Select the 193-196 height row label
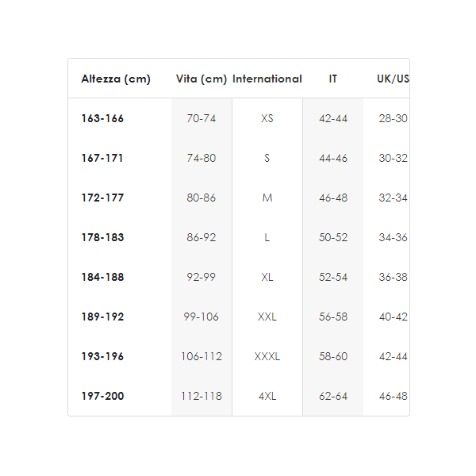The width and height of the screenshot is (476, 476). point(102,357)
